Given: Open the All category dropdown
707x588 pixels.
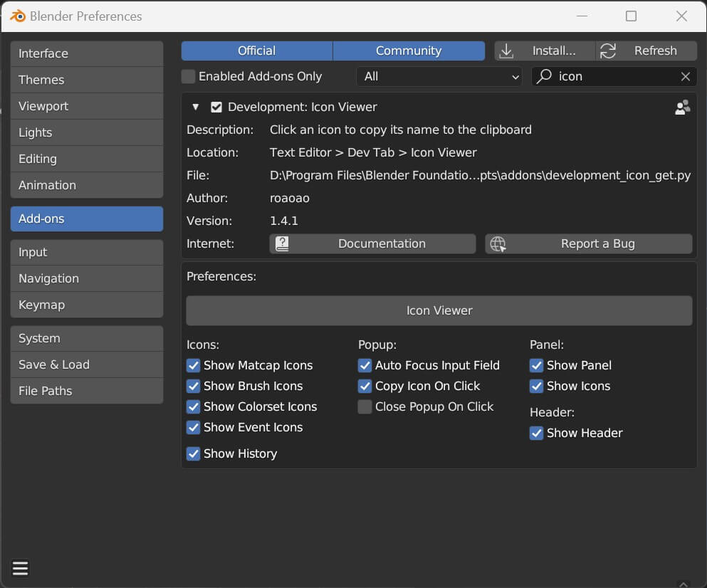Looking at the screenshot, I should pos(440,77).
